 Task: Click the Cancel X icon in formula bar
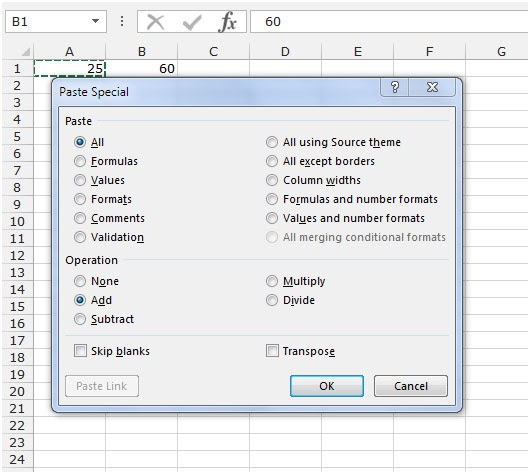click(x=155, y=22)
